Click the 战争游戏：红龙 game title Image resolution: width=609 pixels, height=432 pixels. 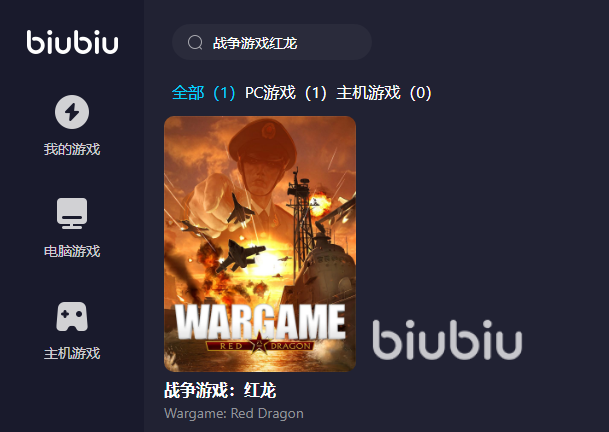pyautogui.click(x=220, y=390)
